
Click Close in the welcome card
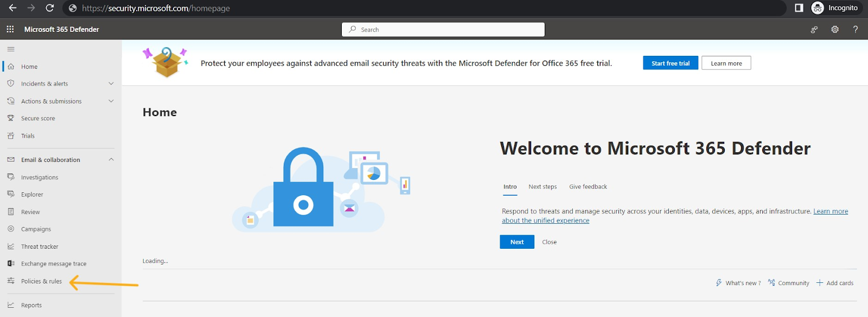click(550, 242)
